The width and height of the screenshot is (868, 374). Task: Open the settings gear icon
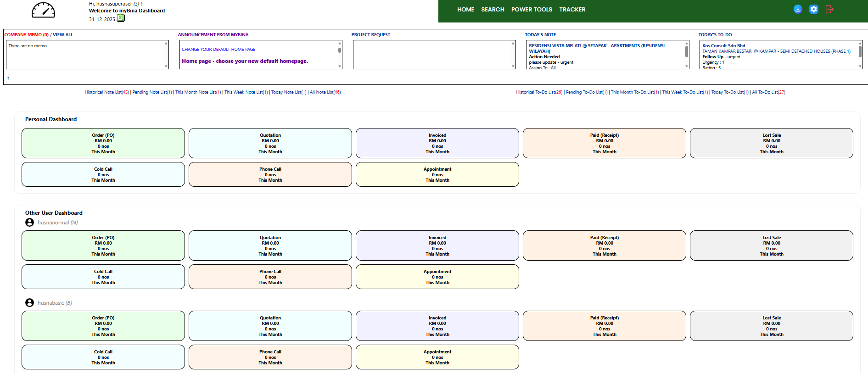tap(813, 9)
